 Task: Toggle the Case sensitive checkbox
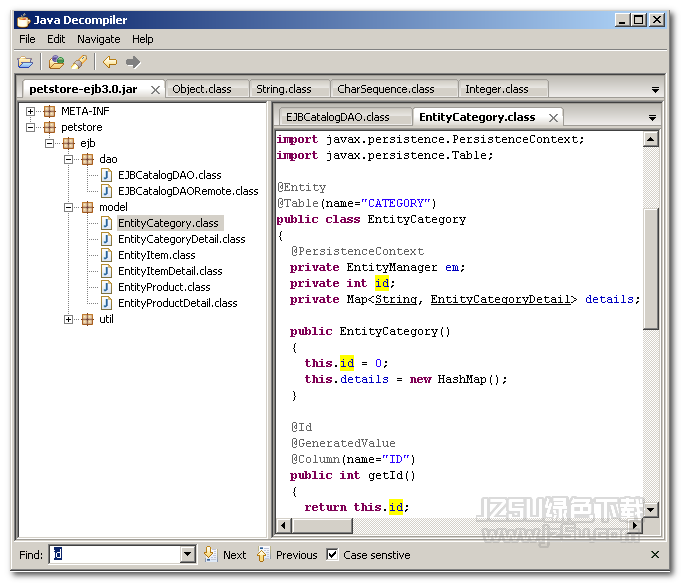332,554
